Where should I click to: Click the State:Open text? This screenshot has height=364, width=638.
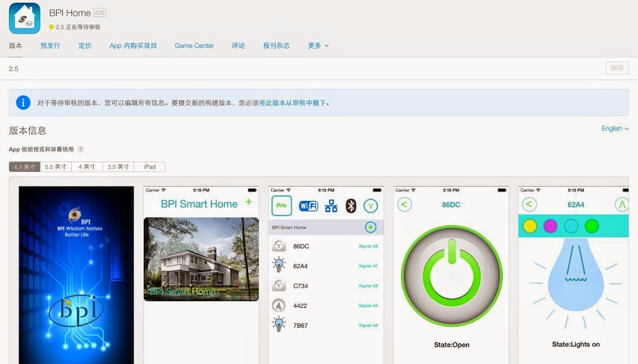pos(452,344)
